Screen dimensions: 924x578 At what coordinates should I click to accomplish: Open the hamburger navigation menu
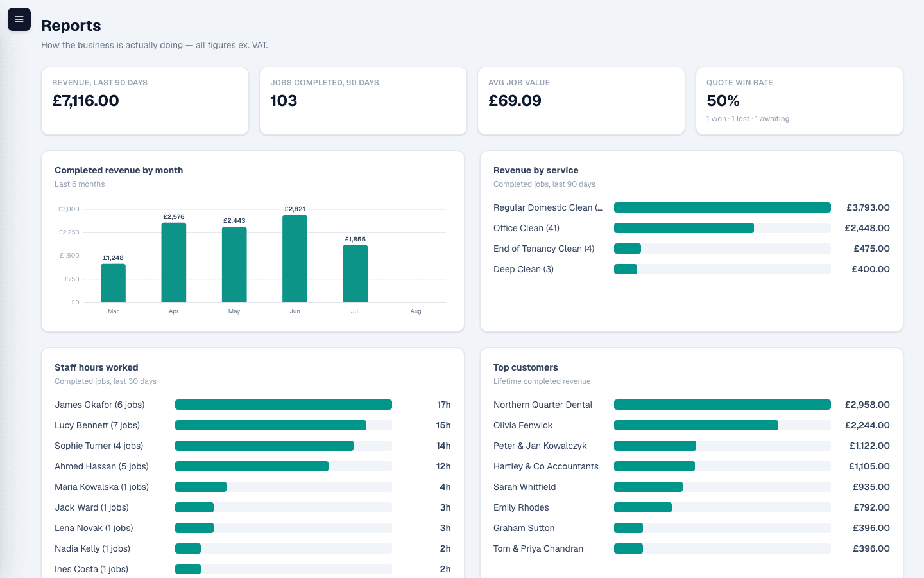click(x=19, y=19)
